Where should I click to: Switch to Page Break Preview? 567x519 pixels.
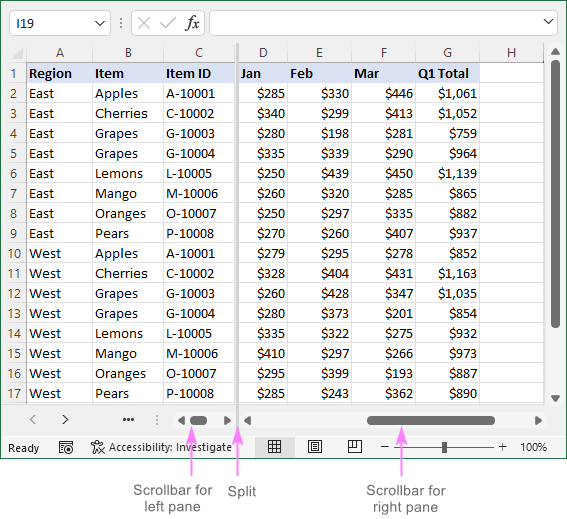tap(355, 447)
